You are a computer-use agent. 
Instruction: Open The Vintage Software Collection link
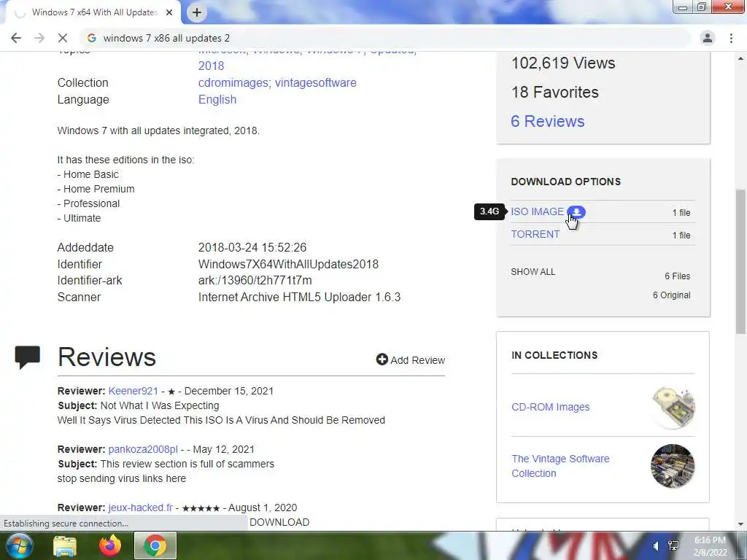point(560,466)
